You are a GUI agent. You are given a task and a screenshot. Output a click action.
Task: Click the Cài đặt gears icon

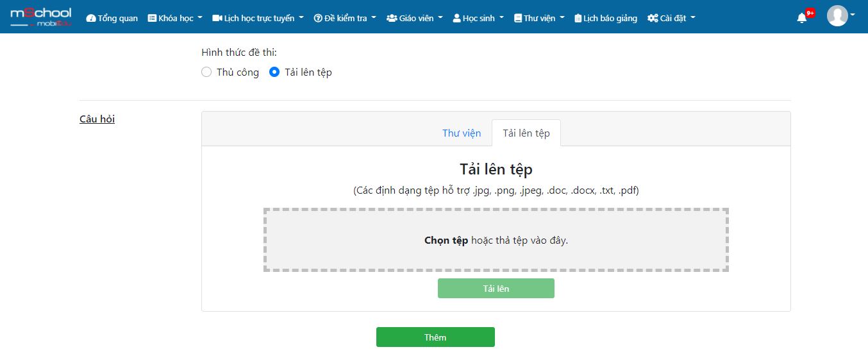point(653,19)
